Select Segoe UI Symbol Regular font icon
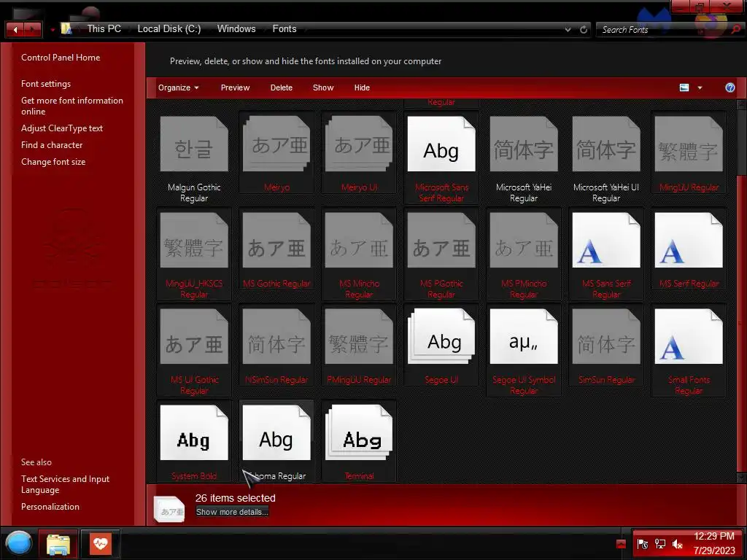 [x=524, y=337]
